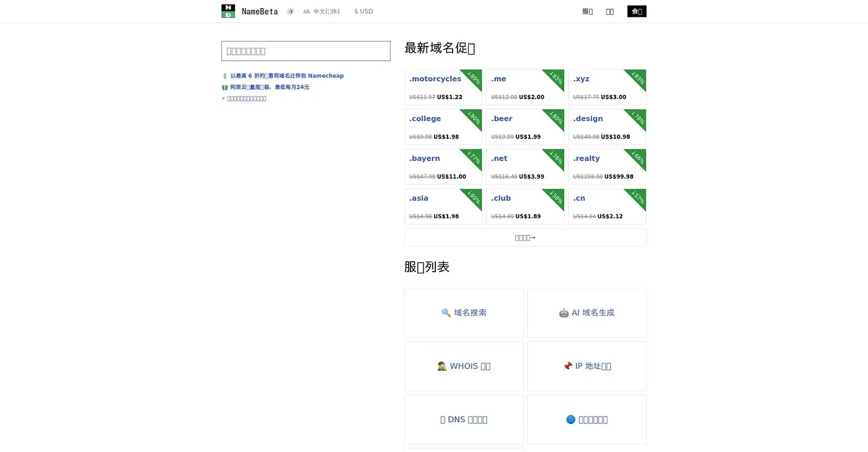Open the .college domain deal card
This screenshot has height=452, width=868.
pyautogui.click(x=443, y=127)
